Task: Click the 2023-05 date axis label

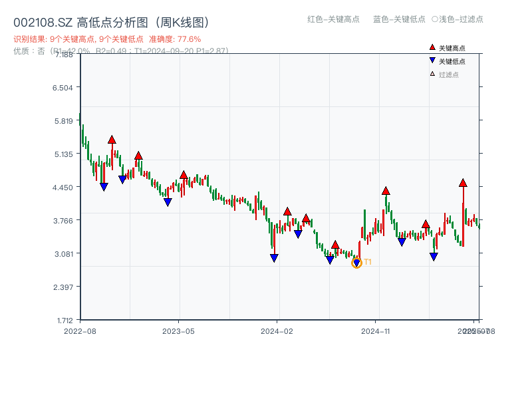Action: pyautogui.click(x=178, y=331)
